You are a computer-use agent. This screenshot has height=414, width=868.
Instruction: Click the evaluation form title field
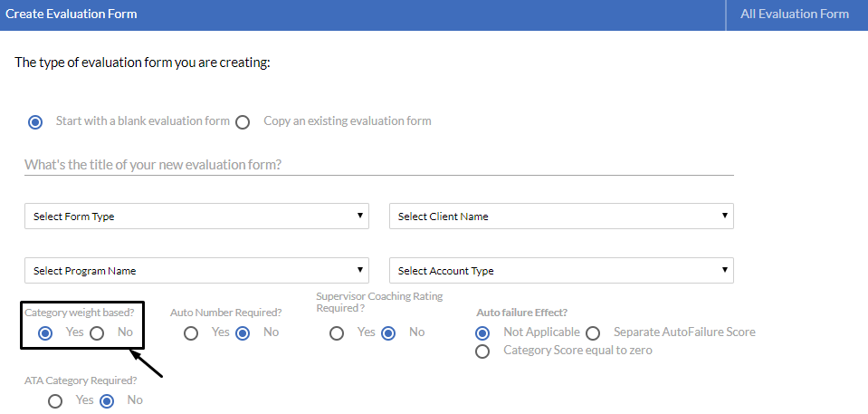pyautogui.click(x=378, y=165)
